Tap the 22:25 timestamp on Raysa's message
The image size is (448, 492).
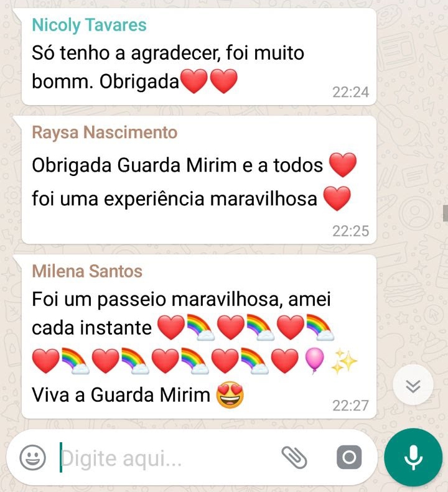coord(351,231)
